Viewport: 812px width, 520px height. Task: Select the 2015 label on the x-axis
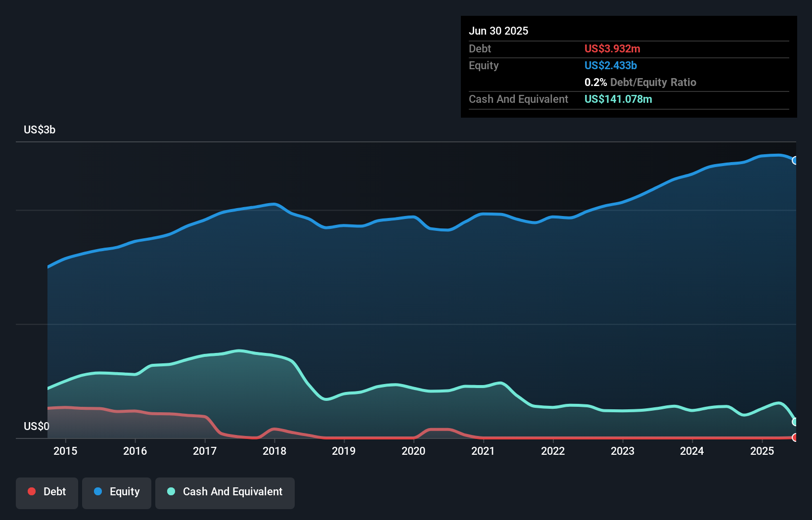click(x=65, y=451)
